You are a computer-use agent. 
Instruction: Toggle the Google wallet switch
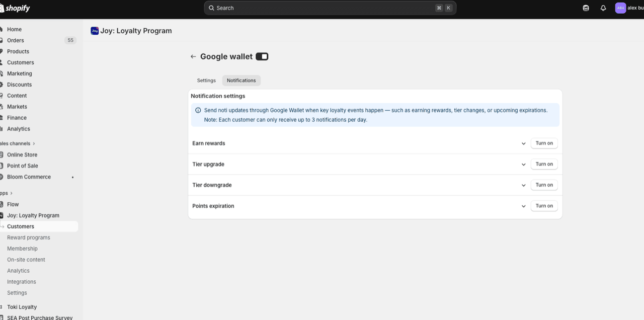point(262,56)
